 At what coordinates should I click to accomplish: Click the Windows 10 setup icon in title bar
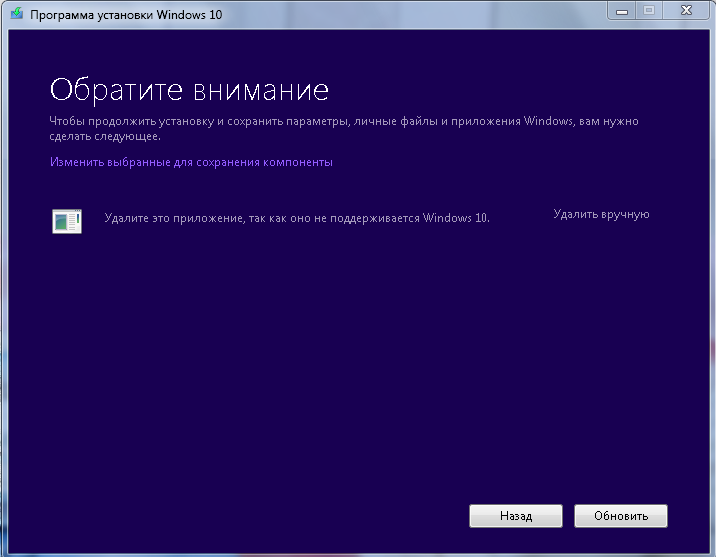tap(17, 13)
